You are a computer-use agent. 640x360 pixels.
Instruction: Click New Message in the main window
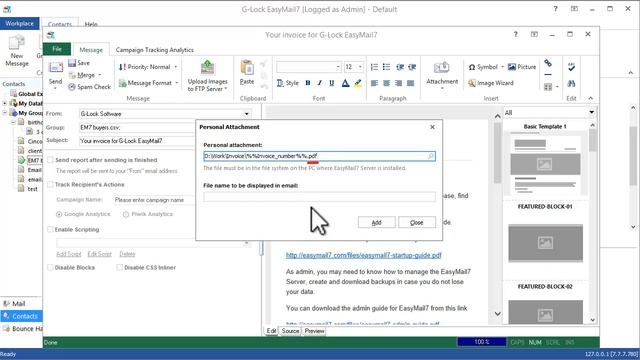(17, 51)
